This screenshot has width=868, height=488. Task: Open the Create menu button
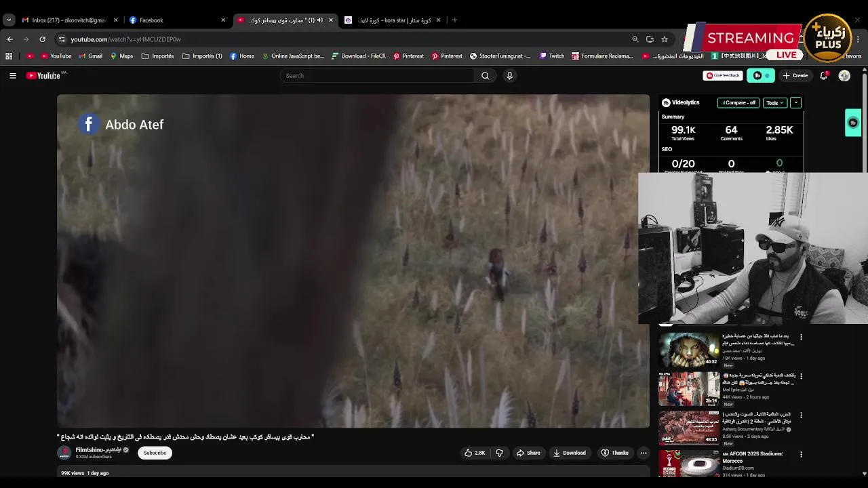point(795,76)
